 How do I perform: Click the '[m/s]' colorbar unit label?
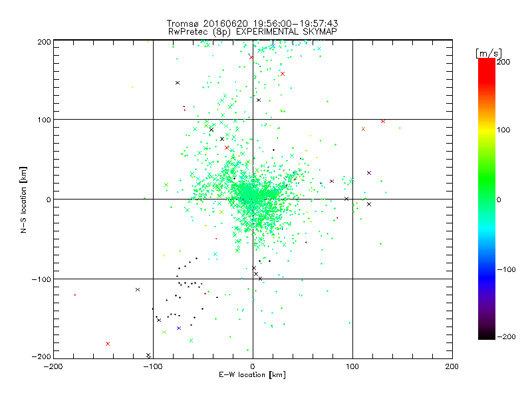tap(488, 53)
